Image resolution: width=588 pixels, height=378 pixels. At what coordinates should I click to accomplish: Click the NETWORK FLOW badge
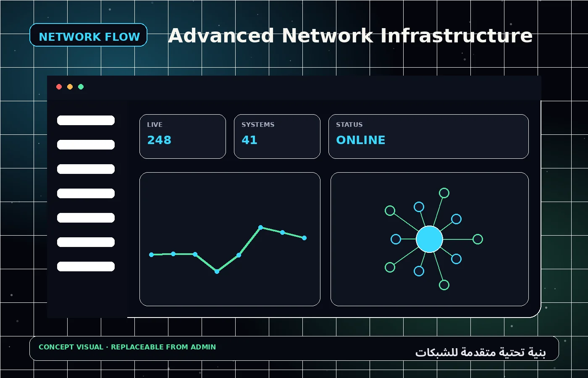coord(88,35)
